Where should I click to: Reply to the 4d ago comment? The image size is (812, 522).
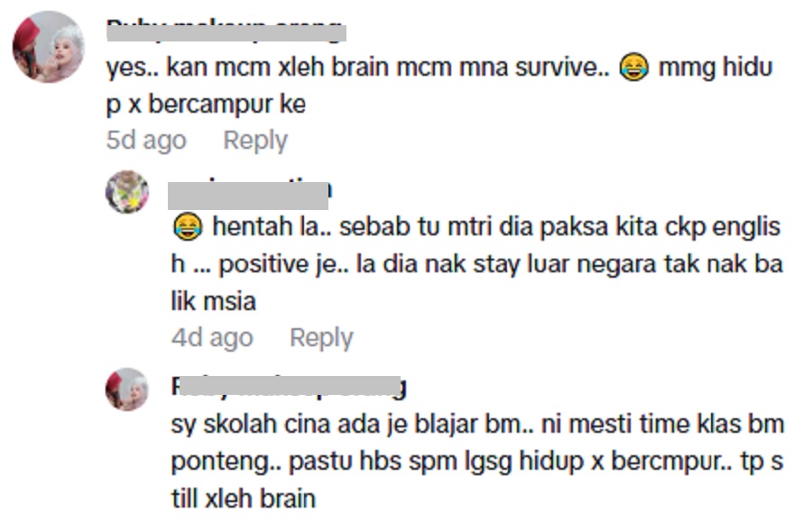(x=321, y=338)
